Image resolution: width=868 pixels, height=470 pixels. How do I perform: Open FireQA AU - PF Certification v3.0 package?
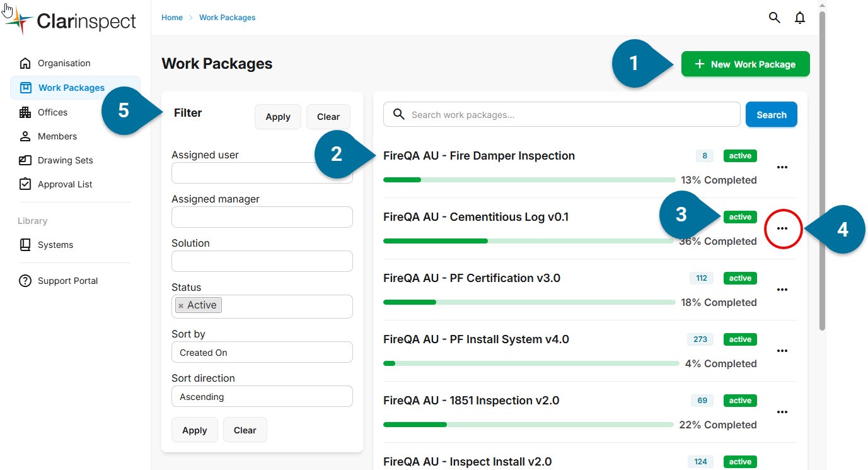pos(472,278)
